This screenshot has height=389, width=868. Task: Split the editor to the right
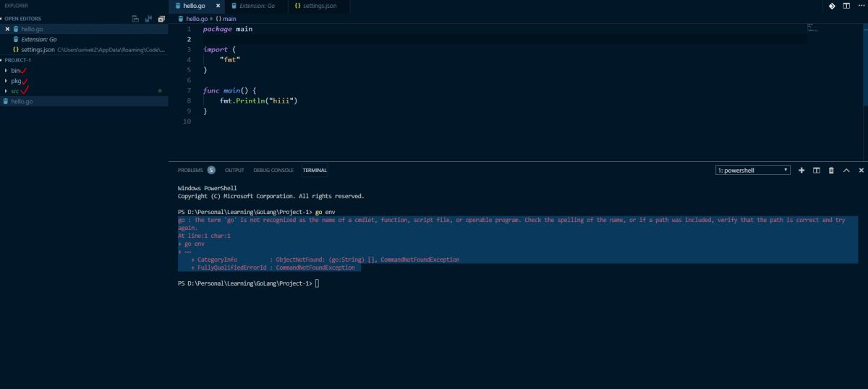tap(847, 6)
